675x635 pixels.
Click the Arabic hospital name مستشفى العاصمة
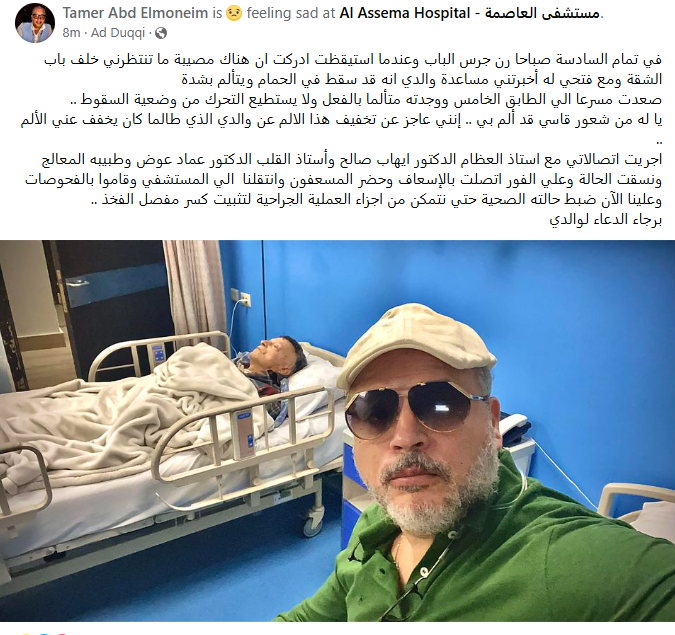[542, 13]
